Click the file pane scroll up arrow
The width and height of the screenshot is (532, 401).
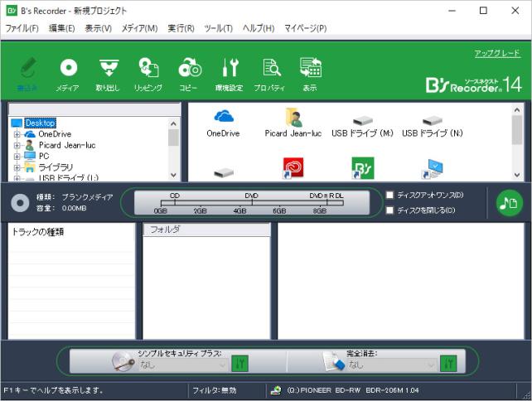click(x=517, y=110)
